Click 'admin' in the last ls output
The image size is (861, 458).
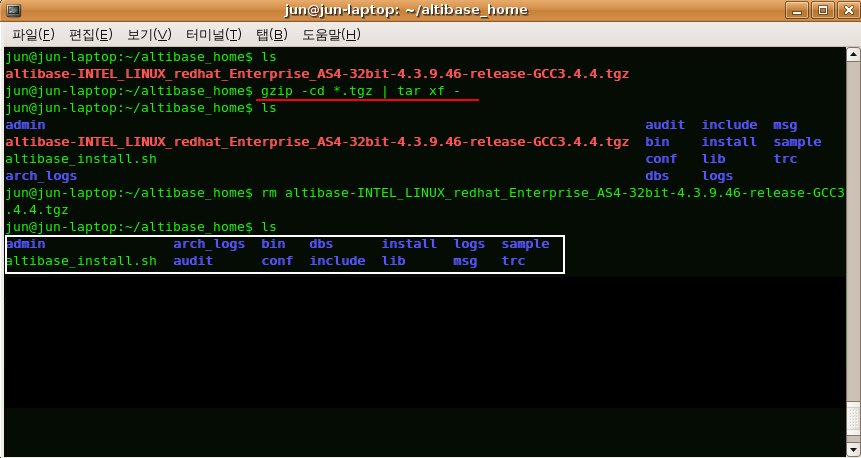(x=25, y=244)
